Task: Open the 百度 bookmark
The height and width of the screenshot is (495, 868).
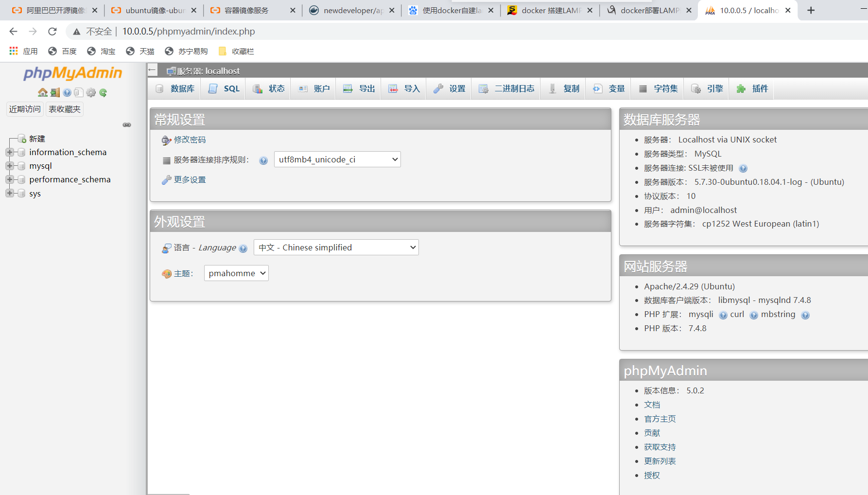Action: [x=63, y=51]
